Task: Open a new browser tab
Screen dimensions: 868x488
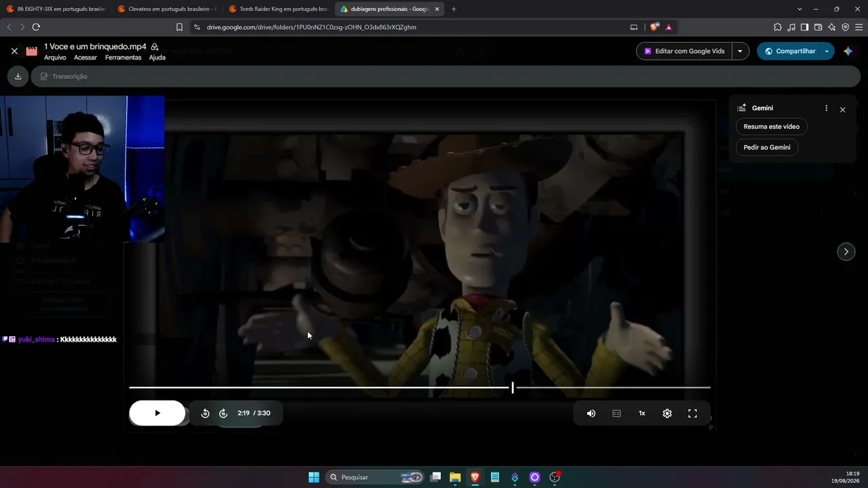Action: pos(454,9)
